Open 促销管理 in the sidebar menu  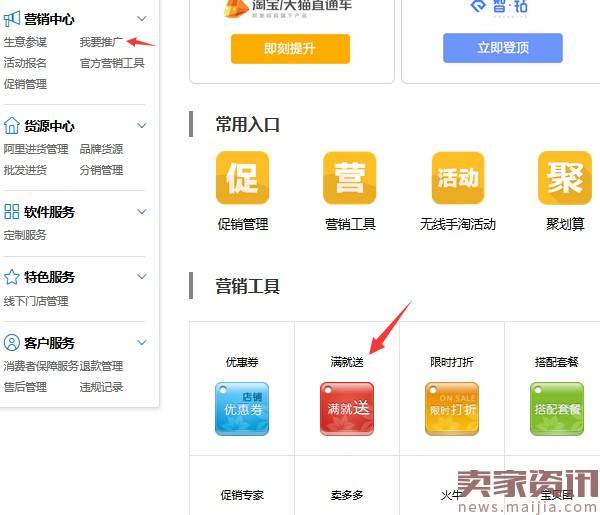25,84
